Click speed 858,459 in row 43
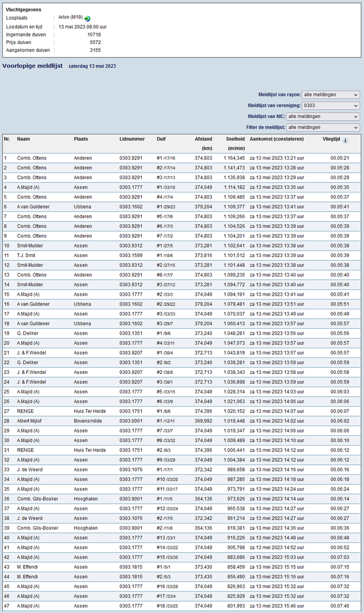 pyautogui.click(x=236, y=567)
